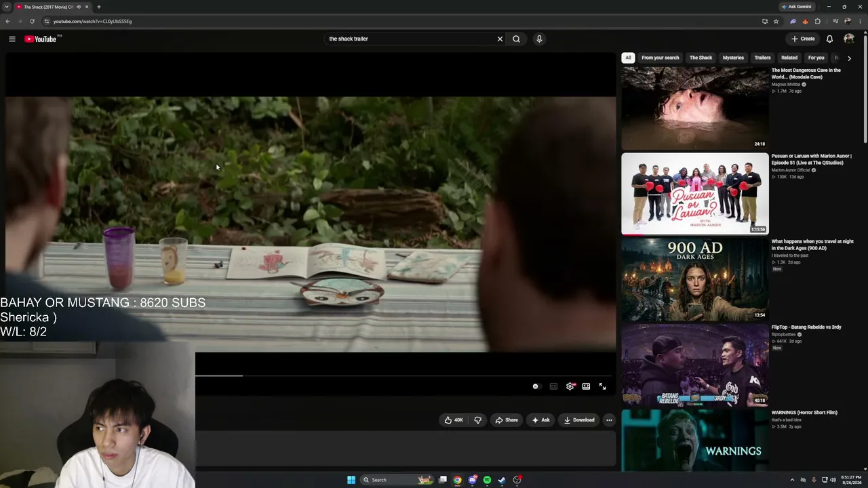The width and height of the screenshot is (868, 488).
Task: Open a new browser tab
Action: 98,7
